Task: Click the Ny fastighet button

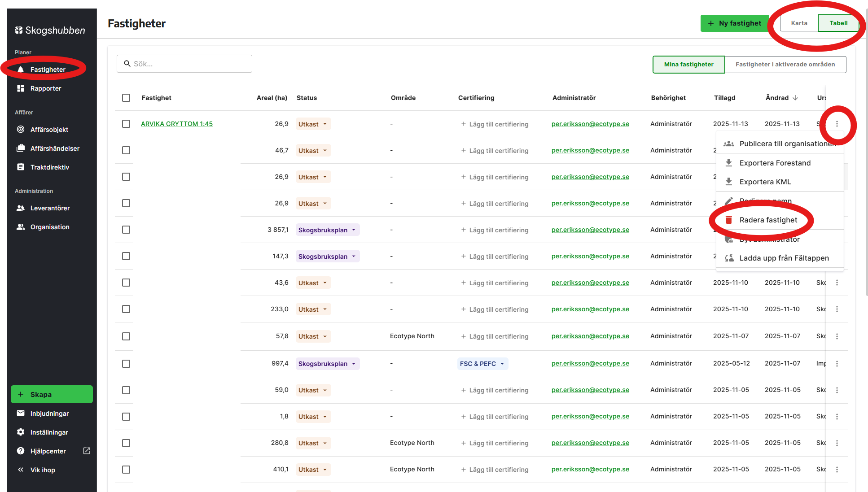Action: [735, 23]
